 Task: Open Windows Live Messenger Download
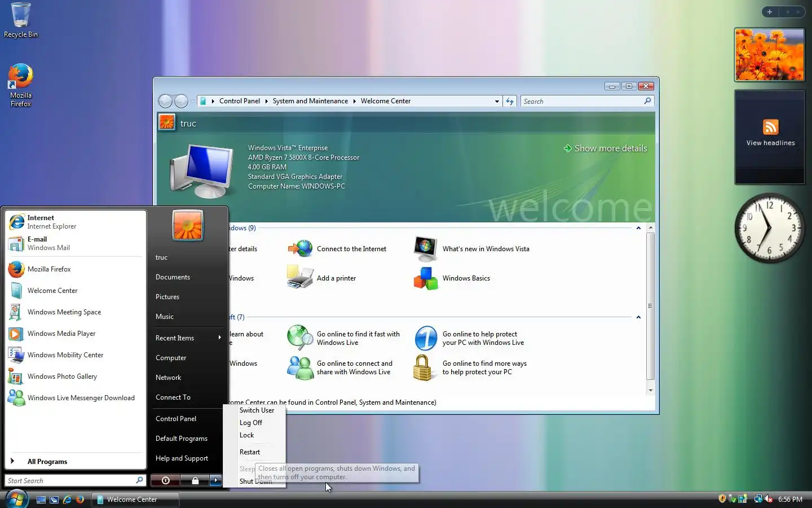pos(76,398)
